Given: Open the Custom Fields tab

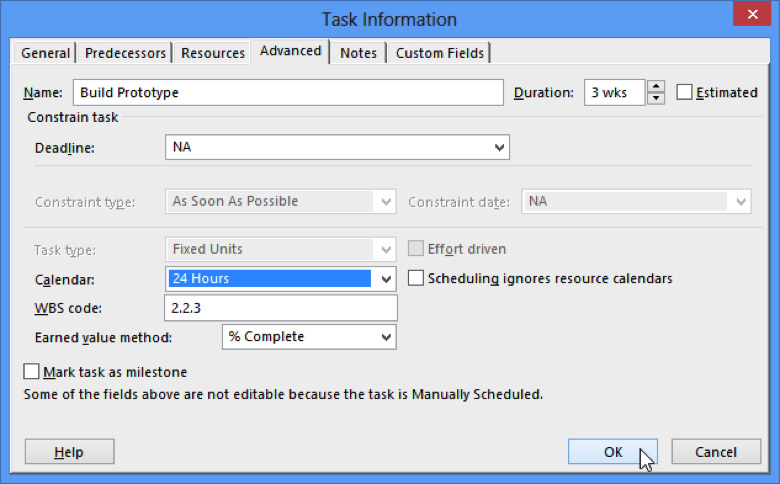Looking at the screenshot, I should click(x=439, y=53).
